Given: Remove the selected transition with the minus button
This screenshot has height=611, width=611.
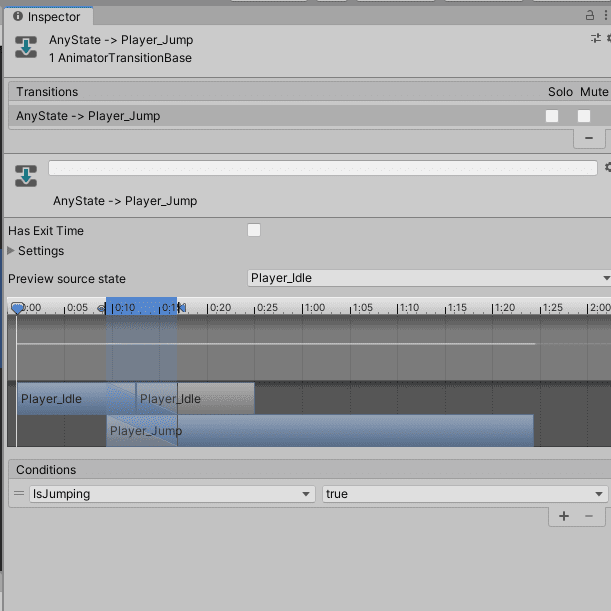Looking at the screenshot, I should pyautogui.click(x=588, y=138).
